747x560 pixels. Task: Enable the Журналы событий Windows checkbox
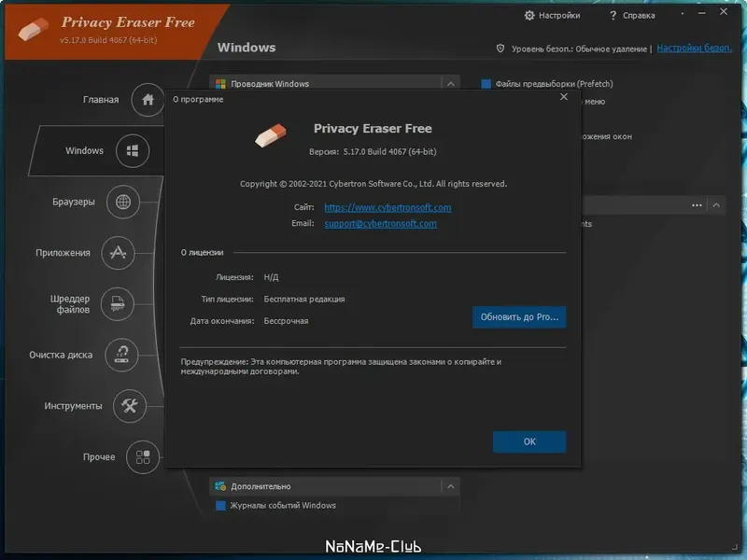pyautogui.click(x=218, y=504)
